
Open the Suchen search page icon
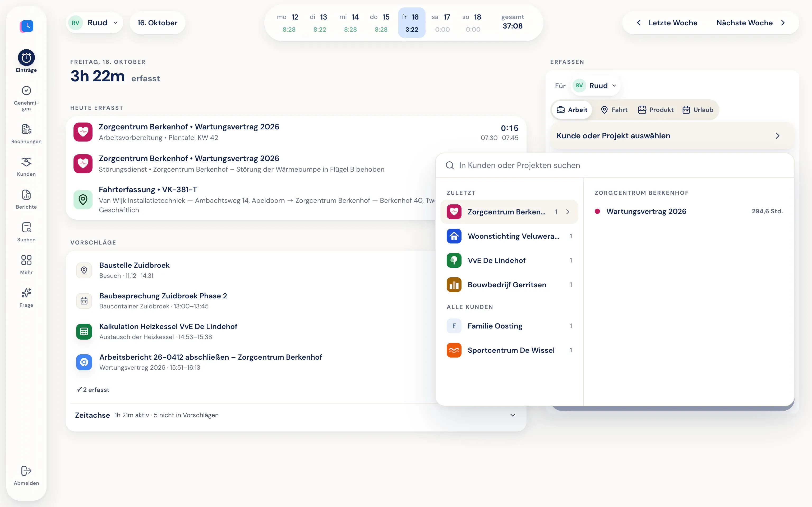point(26,228)
